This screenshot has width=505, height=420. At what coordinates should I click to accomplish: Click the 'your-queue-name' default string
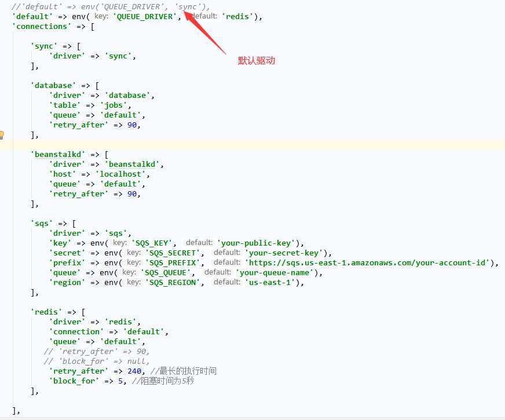pos(275,272)
